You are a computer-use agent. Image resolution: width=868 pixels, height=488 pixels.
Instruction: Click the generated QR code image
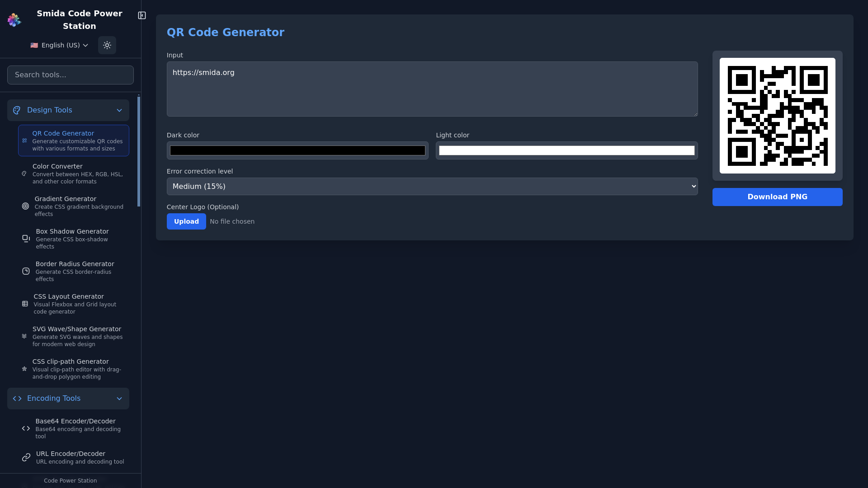778,116
